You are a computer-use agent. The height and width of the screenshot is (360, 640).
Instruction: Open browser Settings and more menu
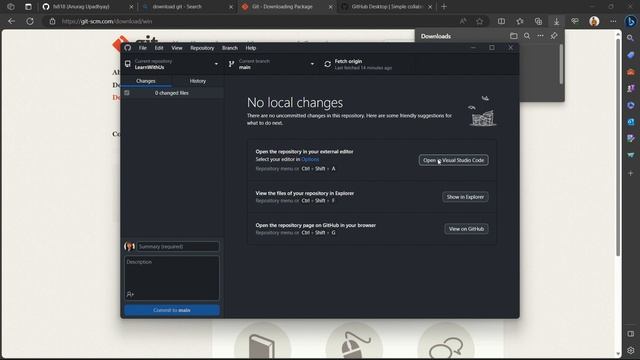pos(613,21)
